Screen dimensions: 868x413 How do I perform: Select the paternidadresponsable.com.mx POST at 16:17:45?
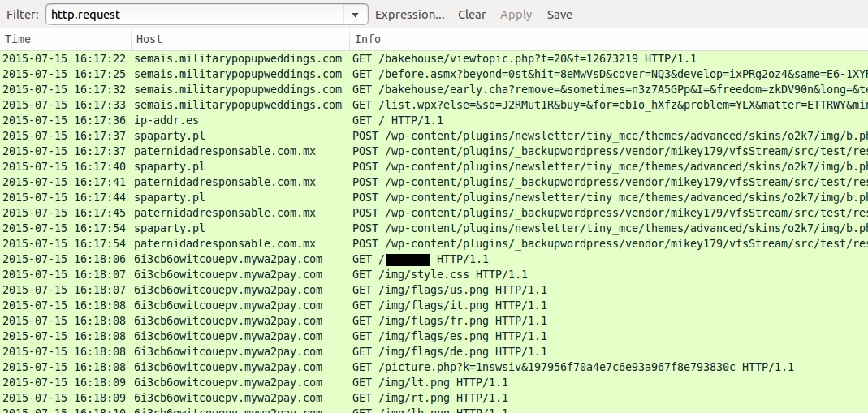406,213
